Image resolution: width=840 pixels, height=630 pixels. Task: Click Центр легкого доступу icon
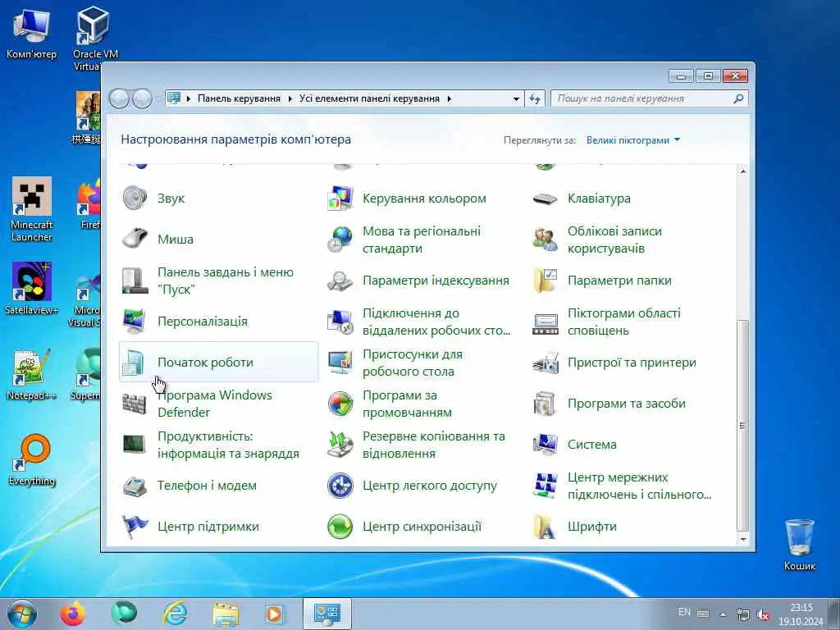pos(340,486)
